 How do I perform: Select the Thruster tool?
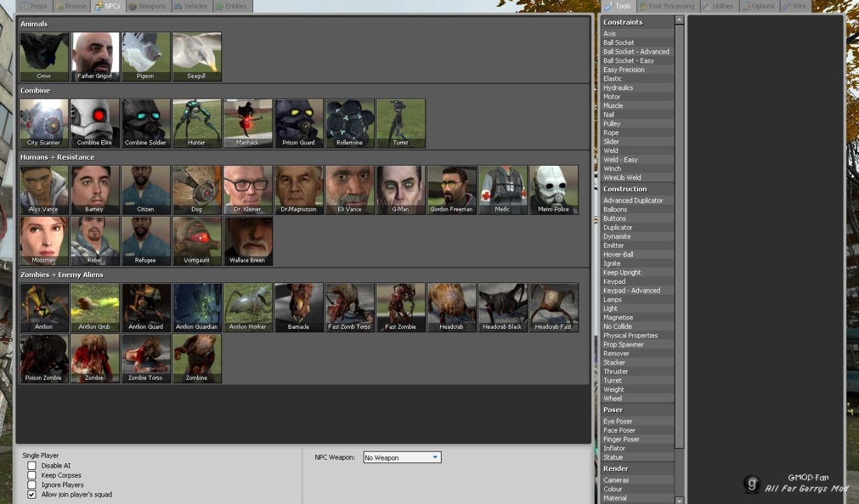point(615,371)
